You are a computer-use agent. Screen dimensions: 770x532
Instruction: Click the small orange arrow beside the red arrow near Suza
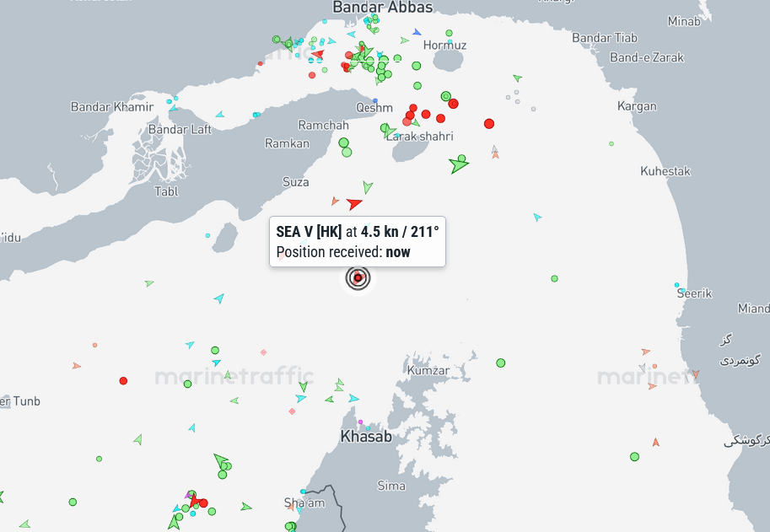click(335, 201)
